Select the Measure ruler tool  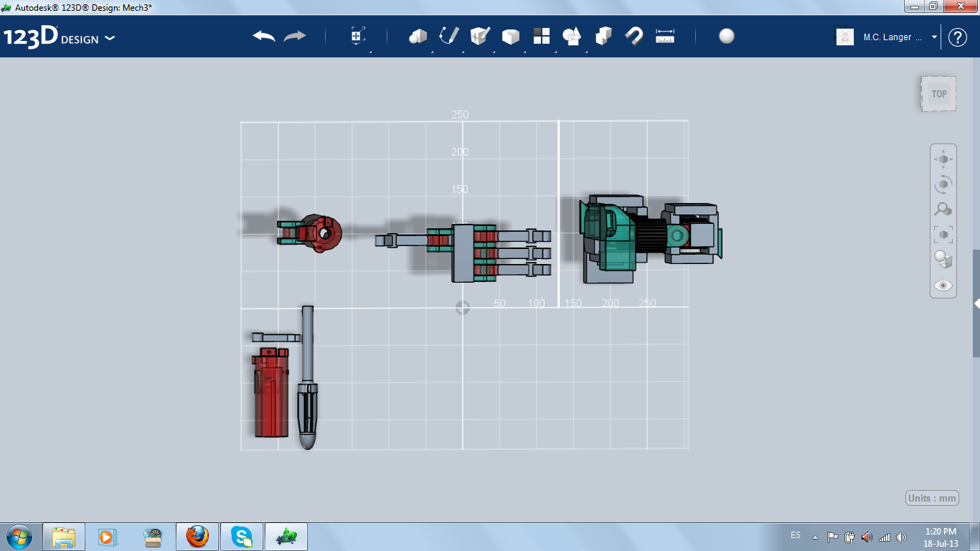(x=665, y=36)
